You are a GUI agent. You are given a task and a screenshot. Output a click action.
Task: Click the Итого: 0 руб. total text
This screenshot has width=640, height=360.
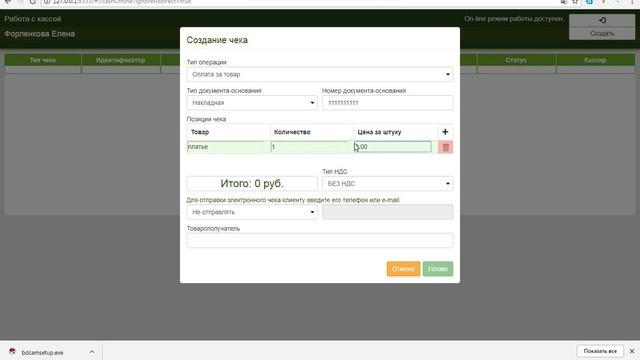(252, 184)
